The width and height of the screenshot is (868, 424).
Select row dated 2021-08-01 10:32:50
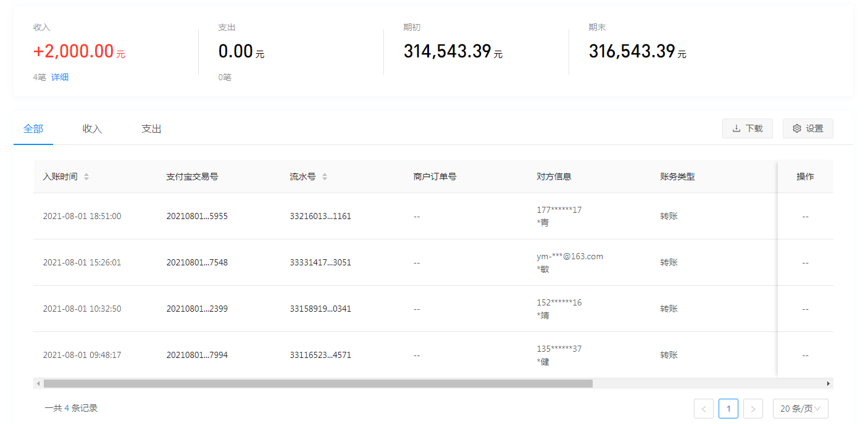click(x=82, y=309)
